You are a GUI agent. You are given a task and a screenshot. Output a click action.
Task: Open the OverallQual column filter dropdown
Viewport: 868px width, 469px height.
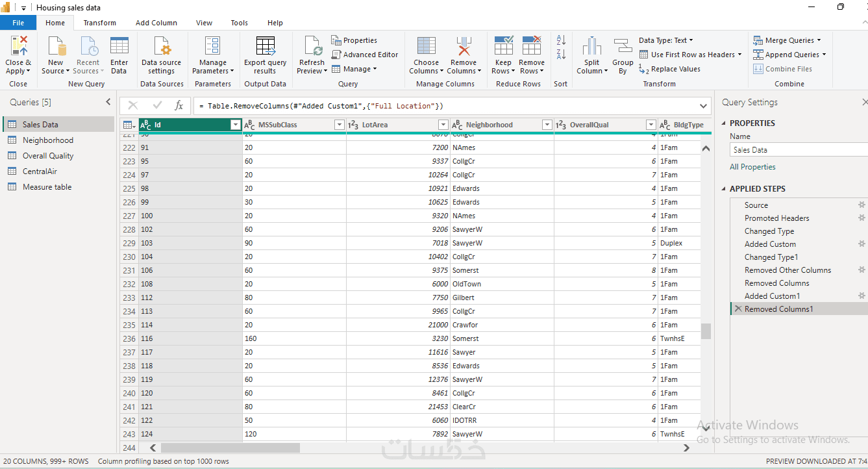coord(651,125)
